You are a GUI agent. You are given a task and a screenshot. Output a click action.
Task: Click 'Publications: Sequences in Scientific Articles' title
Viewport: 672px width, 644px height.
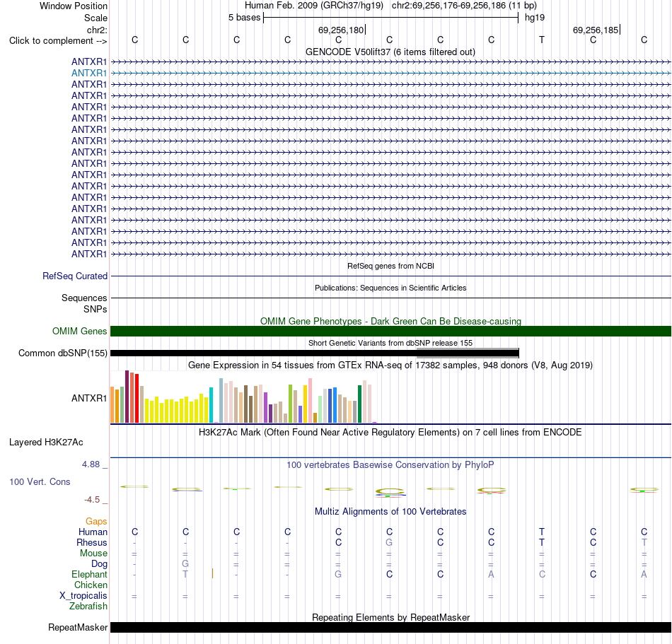[390, 288]
